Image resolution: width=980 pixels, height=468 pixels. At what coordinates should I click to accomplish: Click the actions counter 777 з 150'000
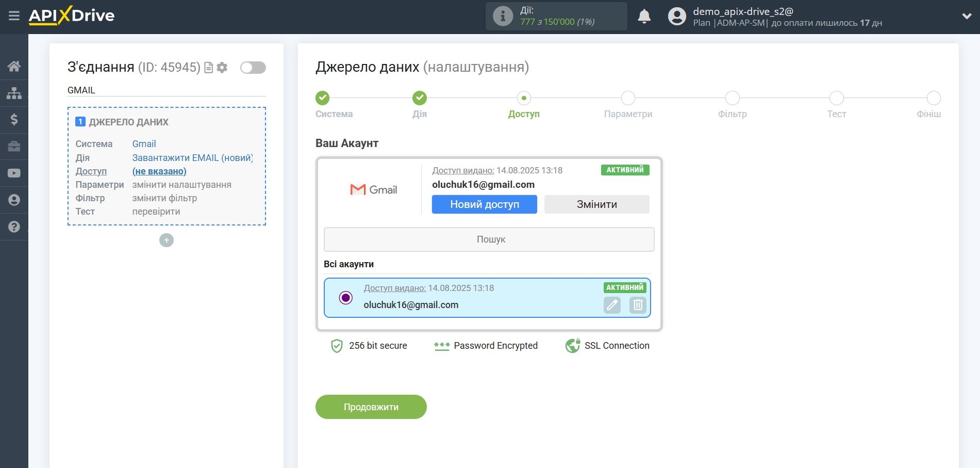click(x=557, y=22)
